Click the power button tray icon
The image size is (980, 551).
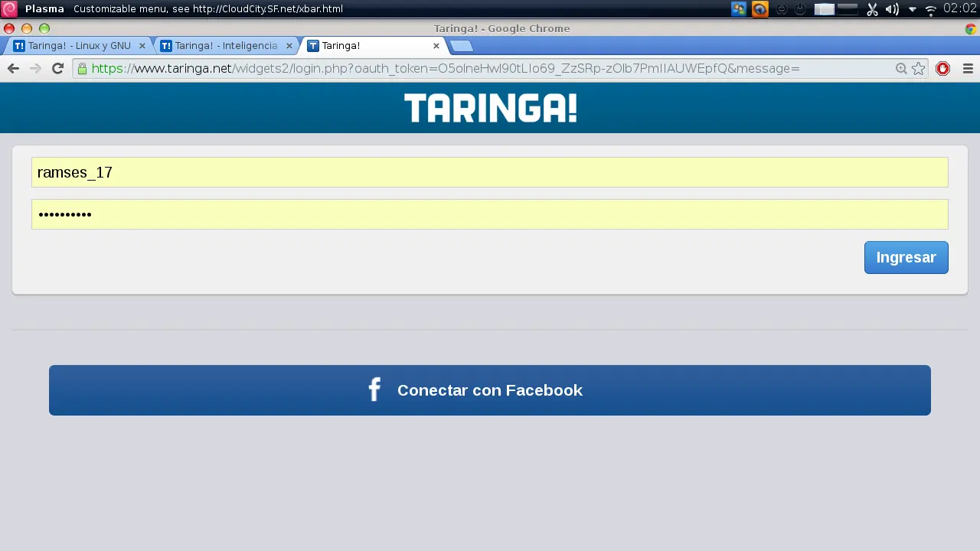800,9
